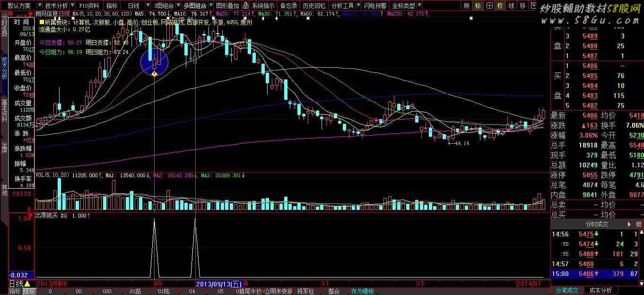This screenshot has height=295, width=644.
Task: Select the 整合 template tab
Action: [334, 291]
